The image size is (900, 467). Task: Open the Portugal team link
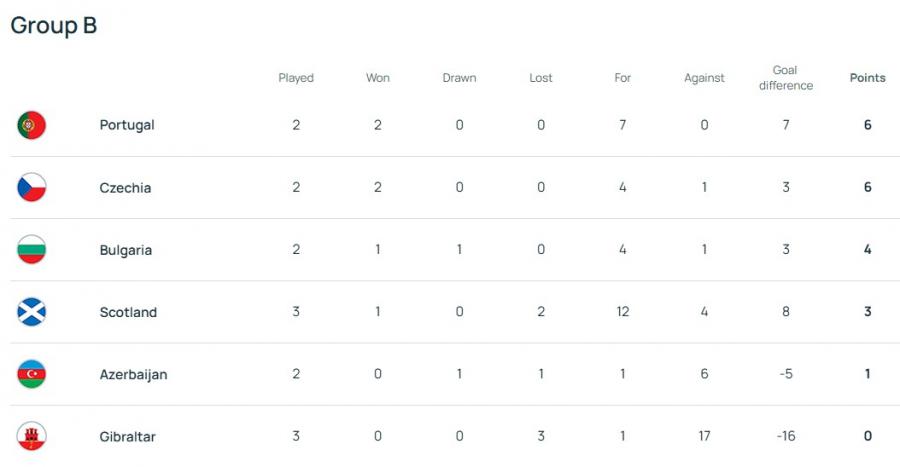pyautogui.click(x=127, y=125)
